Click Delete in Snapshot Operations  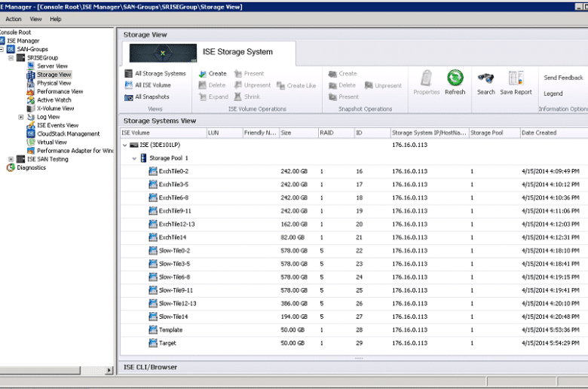(x=342, y=85)
